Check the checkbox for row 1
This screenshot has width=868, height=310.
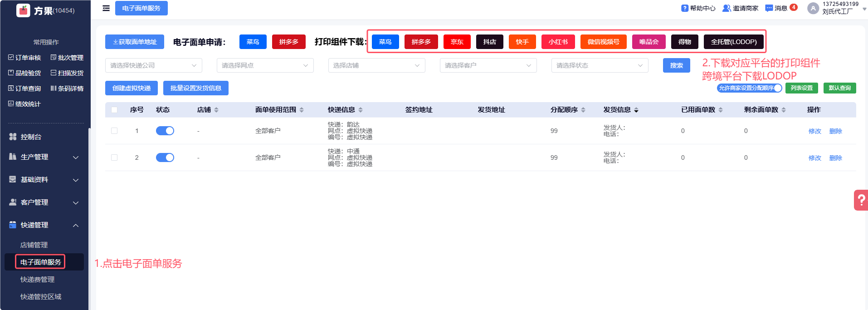pyautogui.click(x=114, y=131)
